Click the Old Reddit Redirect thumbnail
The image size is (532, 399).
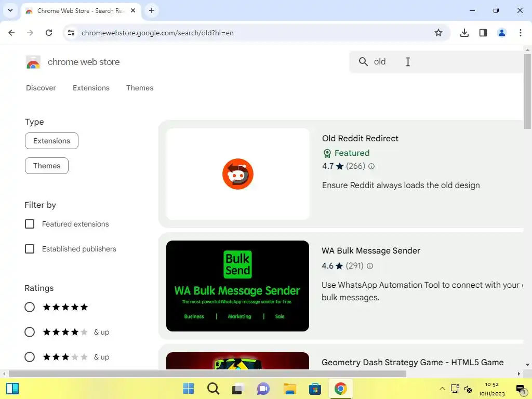238,174
